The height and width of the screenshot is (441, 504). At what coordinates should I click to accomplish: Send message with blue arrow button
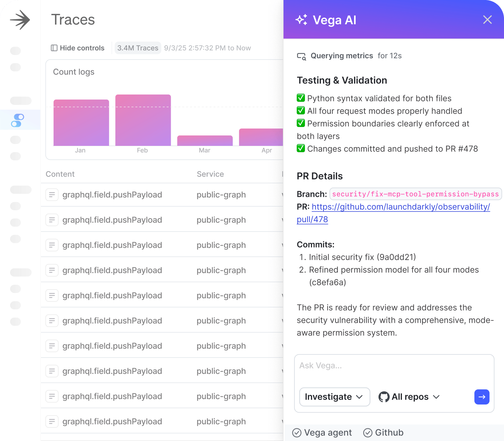482,397
